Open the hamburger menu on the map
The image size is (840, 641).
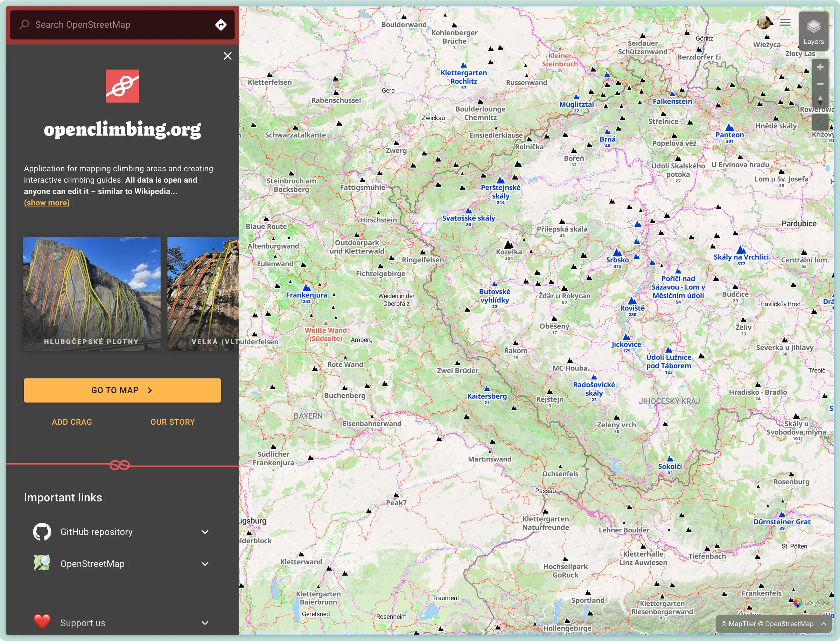pyautogui.click(x=785, y=22)
